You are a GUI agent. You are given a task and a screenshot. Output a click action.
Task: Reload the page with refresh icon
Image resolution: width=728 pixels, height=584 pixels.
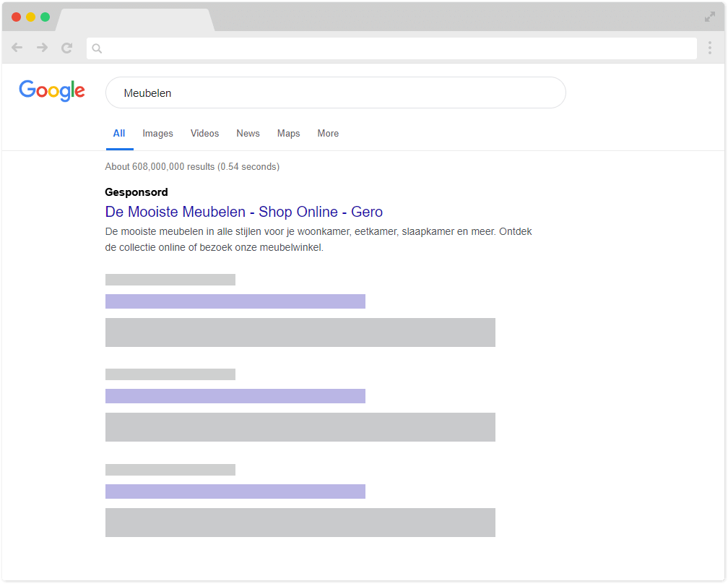(x=67, y=48)
